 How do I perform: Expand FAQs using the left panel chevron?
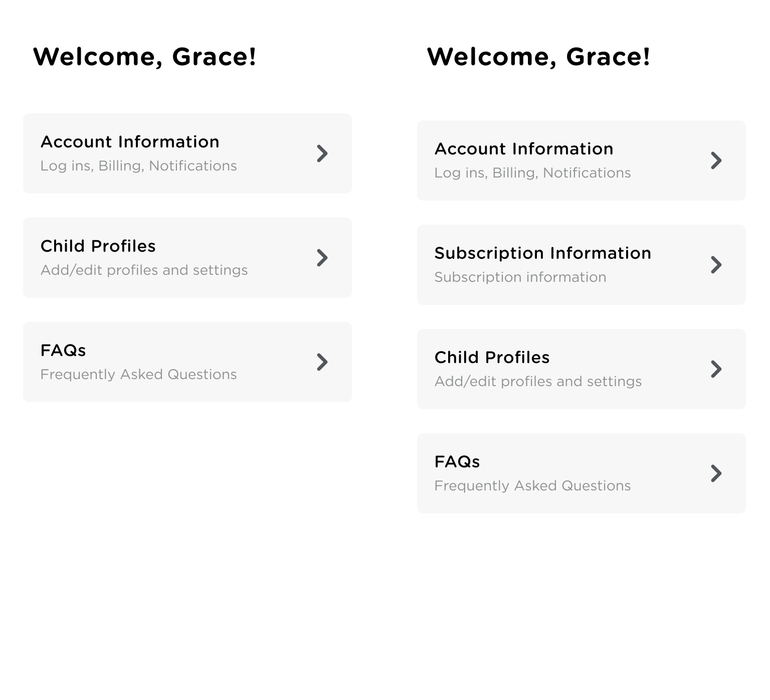pyautogui.click(x=322, y=362)
